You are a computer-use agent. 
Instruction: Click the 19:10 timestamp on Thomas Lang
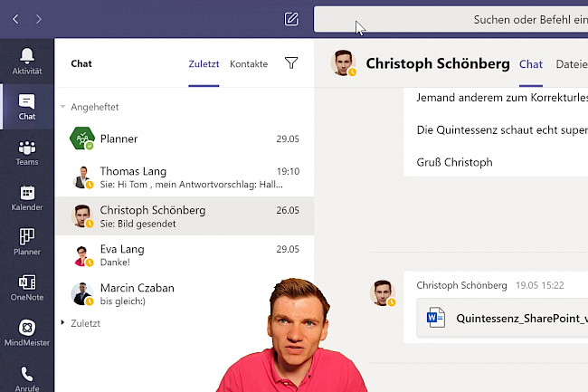click(288, 171)
